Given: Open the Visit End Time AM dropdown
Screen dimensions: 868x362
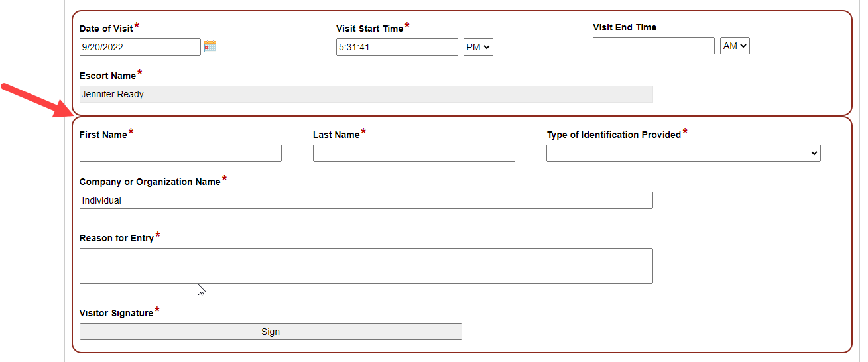Looking at the screenshot, I should coord(735,46).
